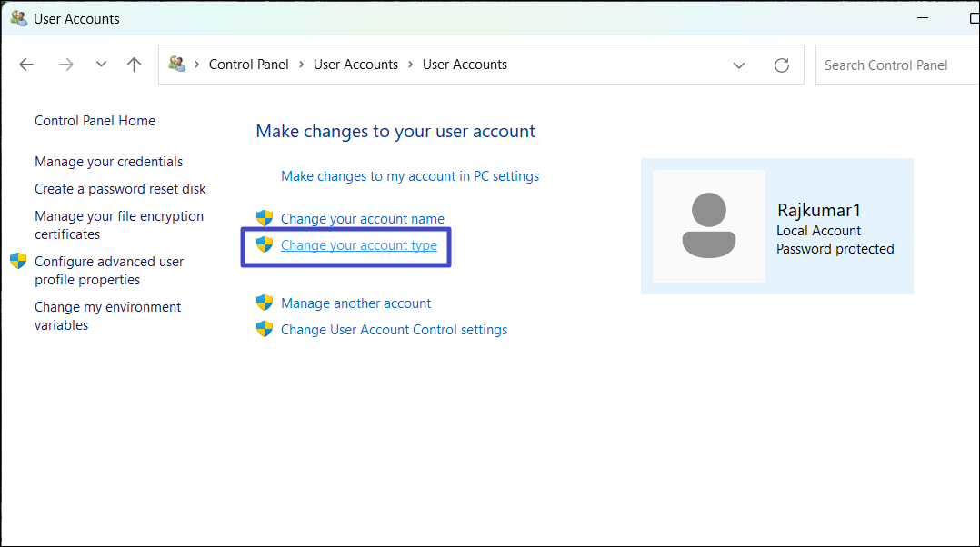The height and width of the screenshot is (547, 980).
Task: Open the Recent locations chevron
Action: pos(101,65)
